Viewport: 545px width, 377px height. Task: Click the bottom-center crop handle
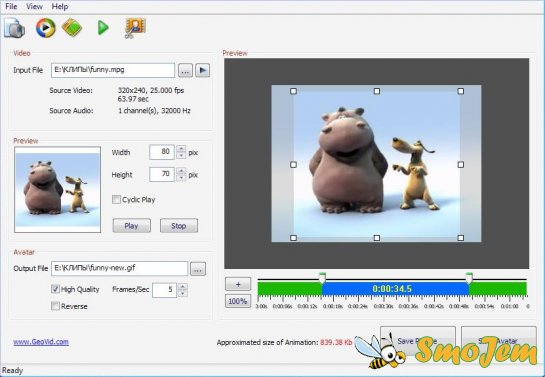(377, 238)
